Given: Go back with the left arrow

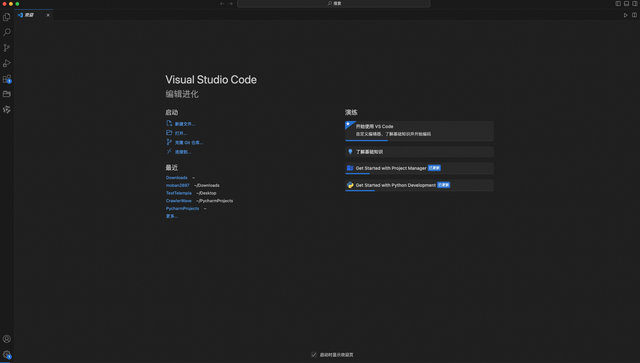Looking at the screenshot, I should [x=222, y=3].
